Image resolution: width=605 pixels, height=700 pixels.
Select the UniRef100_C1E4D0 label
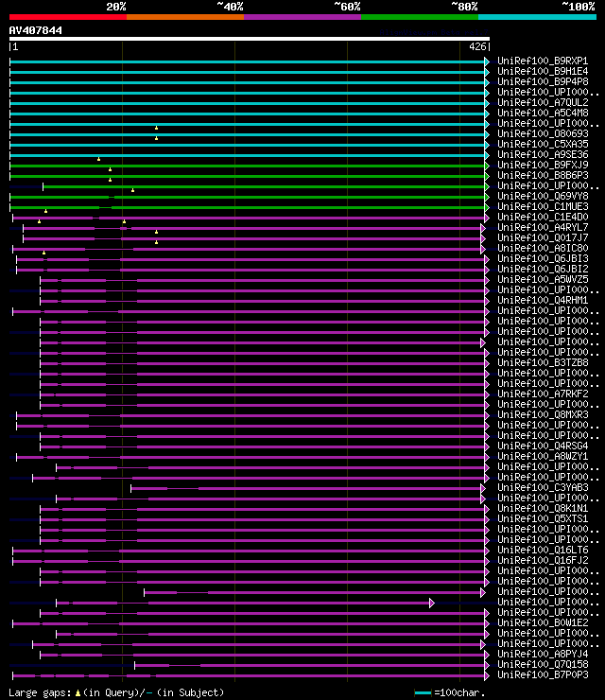(543, 218)
